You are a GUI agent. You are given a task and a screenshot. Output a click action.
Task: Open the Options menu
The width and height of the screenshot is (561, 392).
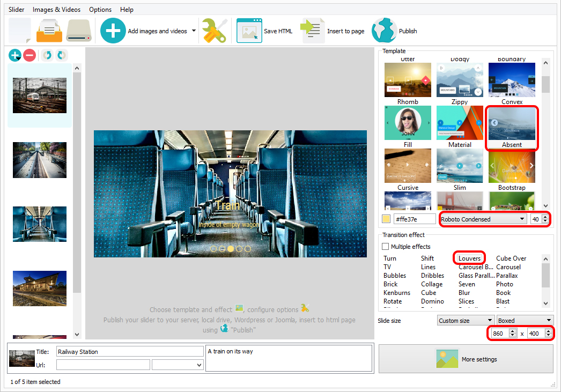point(100,10)
